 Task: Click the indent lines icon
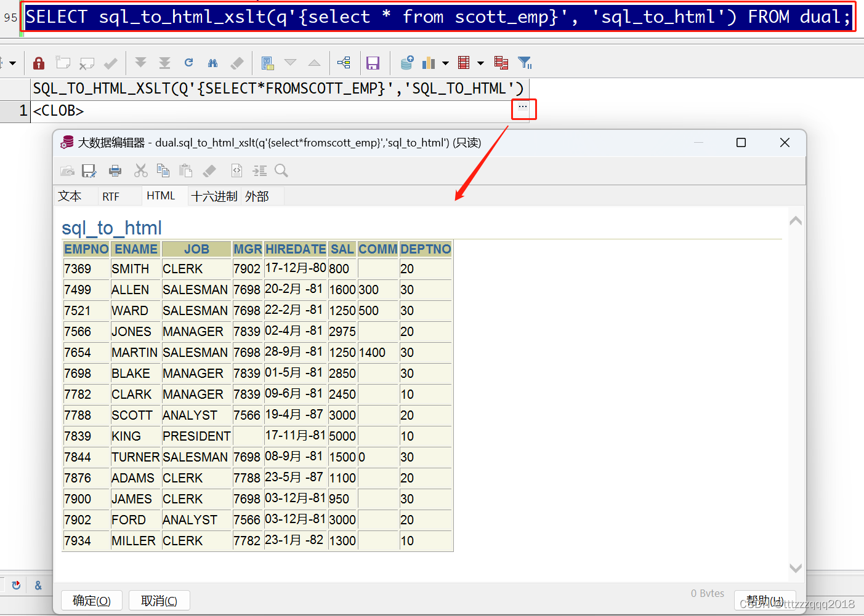tap(260, 170)
